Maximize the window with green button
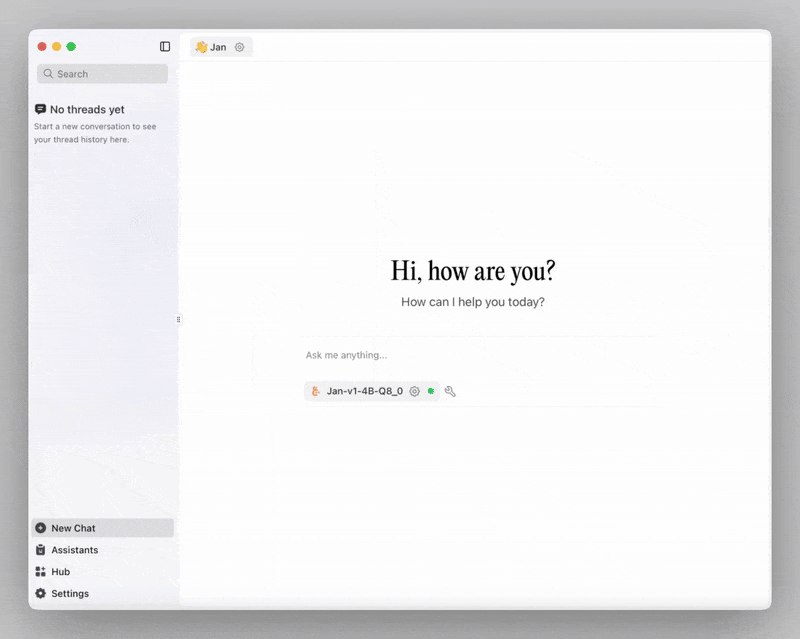Screen dimensions: 800x639 click(71, 47)
